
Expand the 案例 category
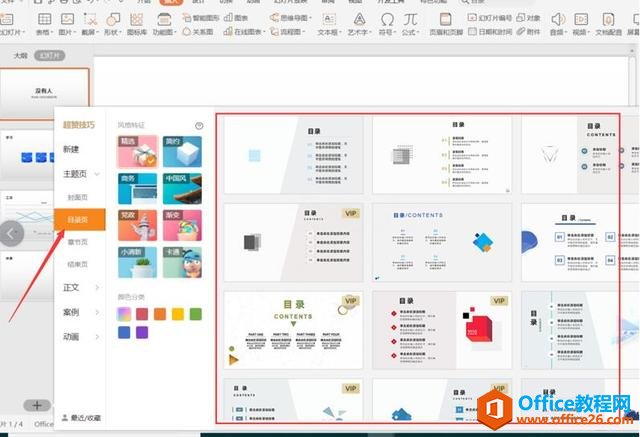[78, 312]
